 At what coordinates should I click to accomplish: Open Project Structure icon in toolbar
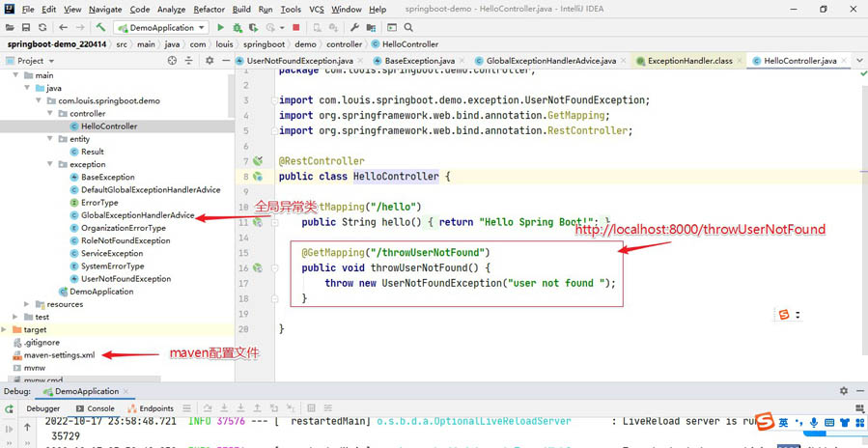(x=371, y=27)
